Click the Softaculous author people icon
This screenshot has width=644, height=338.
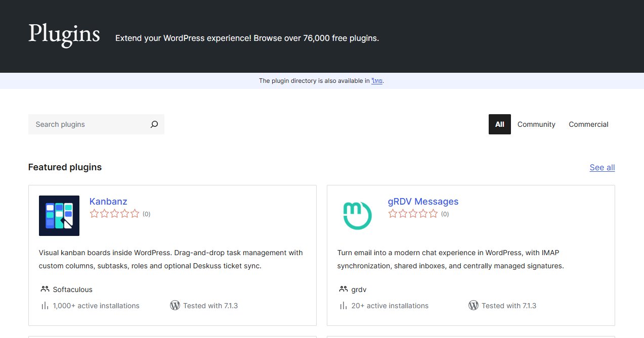point(45,289)
